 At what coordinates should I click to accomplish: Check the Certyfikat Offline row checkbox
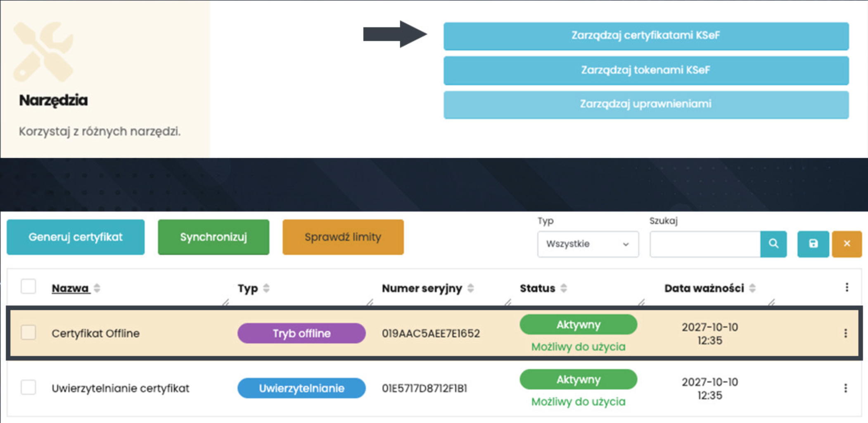click(28, 333)
